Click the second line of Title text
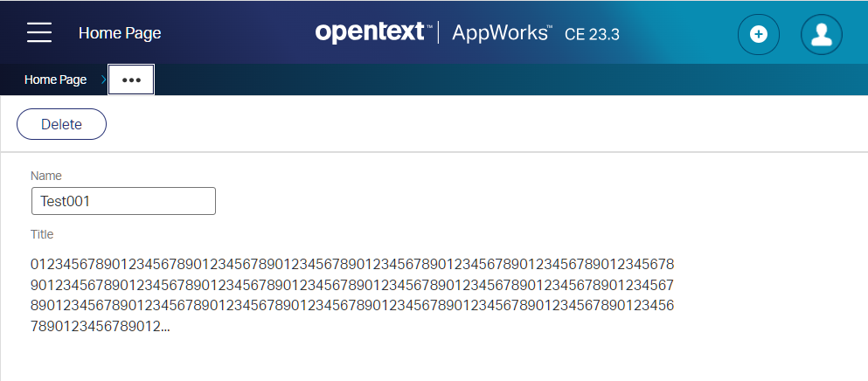This screenshot has height=381, width=868. pyautogui.click(x=352, y=285)
